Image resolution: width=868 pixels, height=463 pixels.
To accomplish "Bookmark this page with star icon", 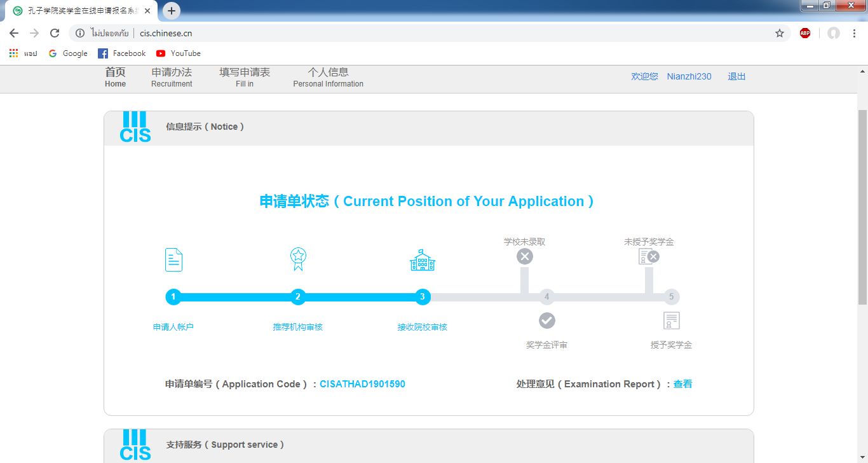I will point(780,33).
